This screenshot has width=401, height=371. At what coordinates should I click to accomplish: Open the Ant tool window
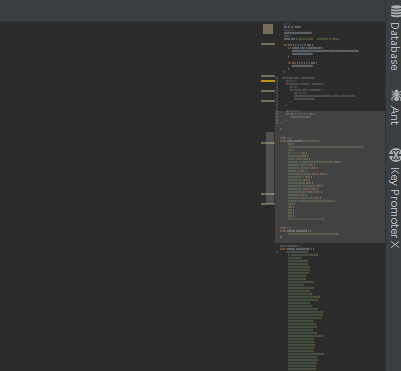pos(395,107)
